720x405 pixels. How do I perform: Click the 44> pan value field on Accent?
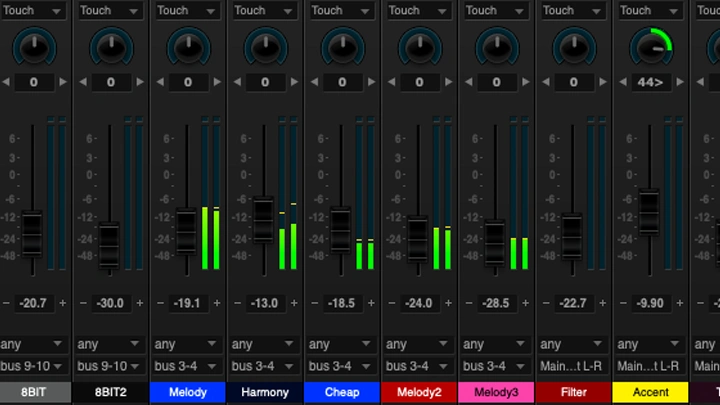click(x=651, y=83)
